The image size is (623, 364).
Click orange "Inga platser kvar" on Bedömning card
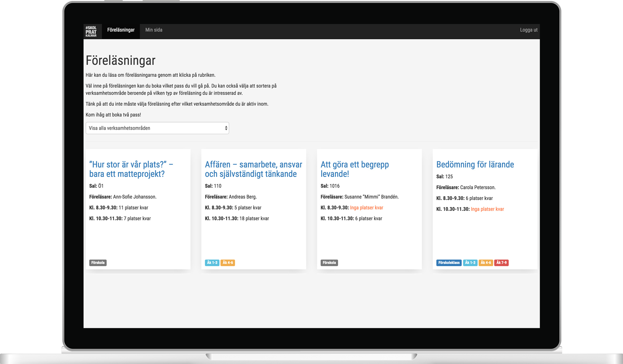(487, 209)
